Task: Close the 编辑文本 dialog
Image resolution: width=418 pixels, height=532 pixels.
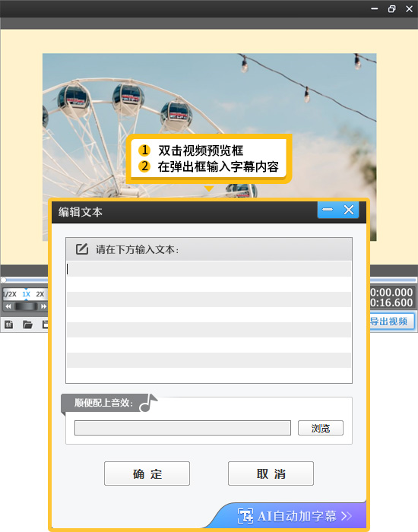Action: (x=349, y=210)
